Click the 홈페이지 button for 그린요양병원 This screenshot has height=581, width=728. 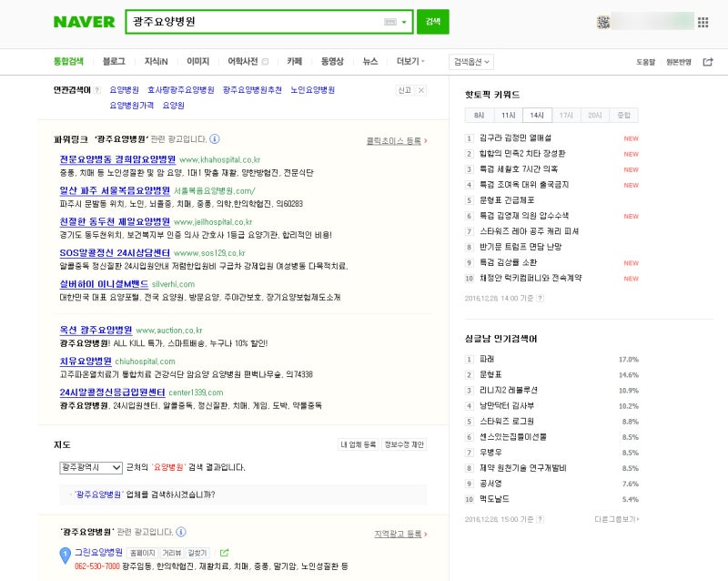[143, 553]
